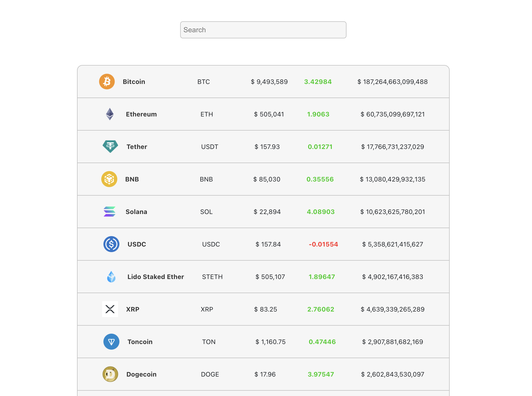Screen dimensions: 532x396
Task: Click the USDC coin logo icon
Action: tap(111, 244)
